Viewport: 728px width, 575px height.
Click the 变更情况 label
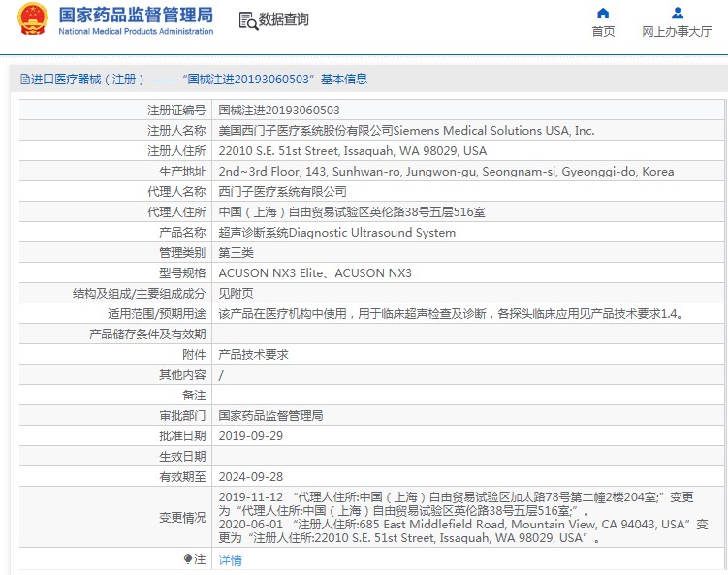[182, 518]
